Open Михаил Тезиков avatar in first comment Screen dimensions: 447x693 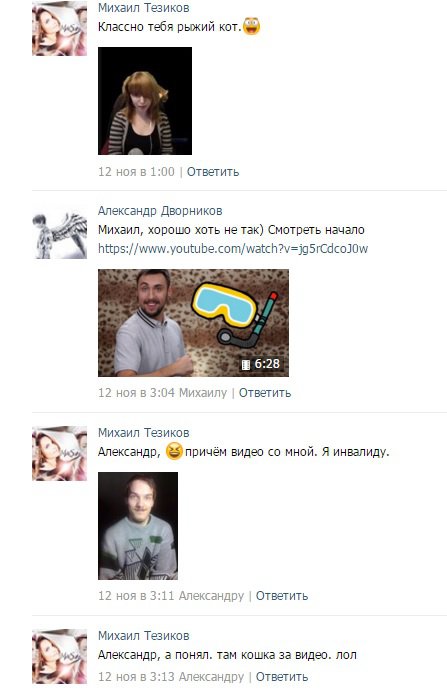pos(59,28)
